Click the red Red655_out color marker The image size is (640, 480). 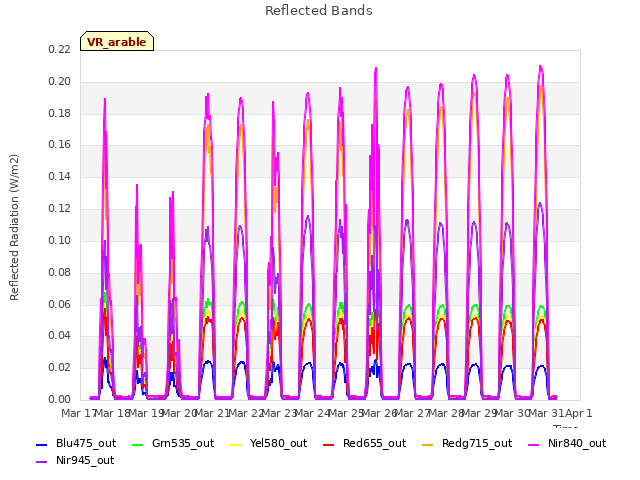(329, 444)
